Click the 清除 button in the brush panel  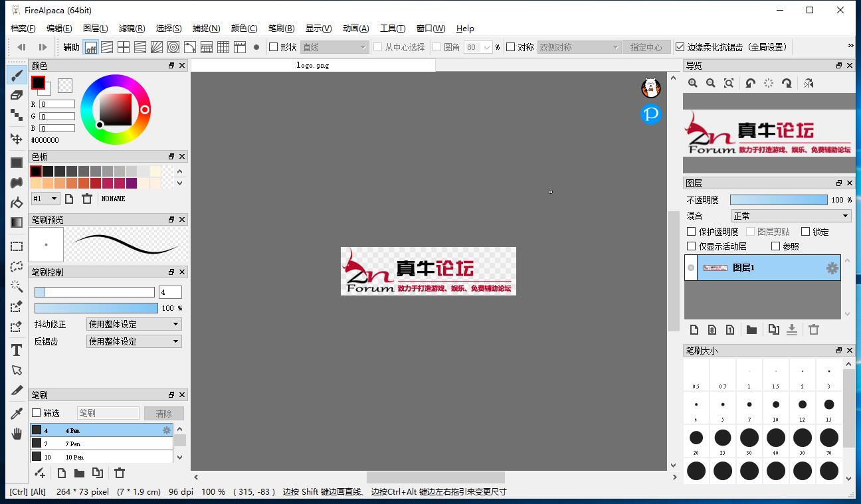(x=163, y=412)
